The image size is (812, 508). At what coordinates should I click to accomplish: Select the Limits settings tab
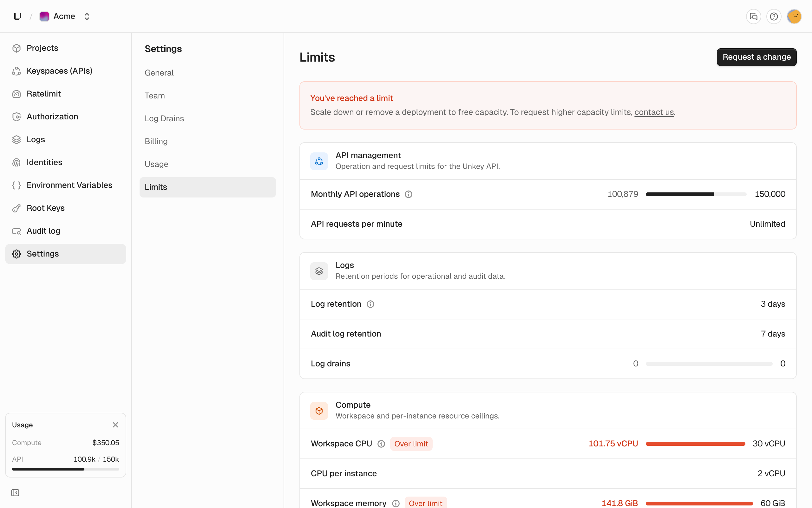207,187
